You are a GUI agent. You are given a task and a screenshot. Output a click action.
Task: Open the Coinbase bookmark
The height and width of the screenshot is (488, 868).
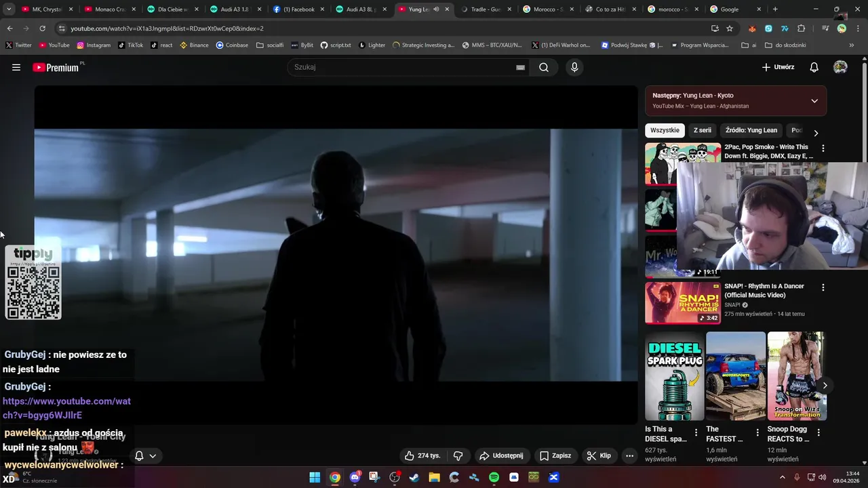coord(232,45)
